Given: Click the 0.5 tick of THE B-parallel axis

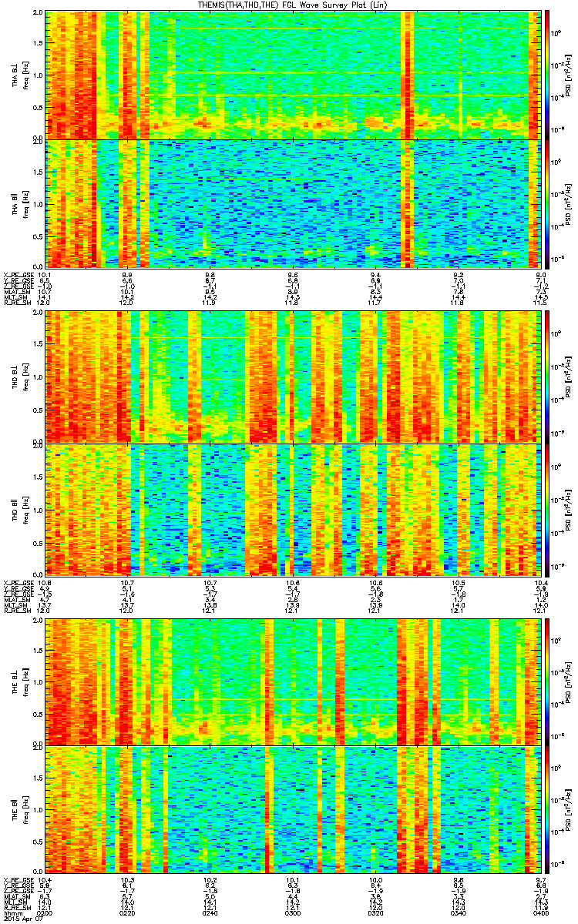Looking at the screenshot, I should click(x=39, y=842).
